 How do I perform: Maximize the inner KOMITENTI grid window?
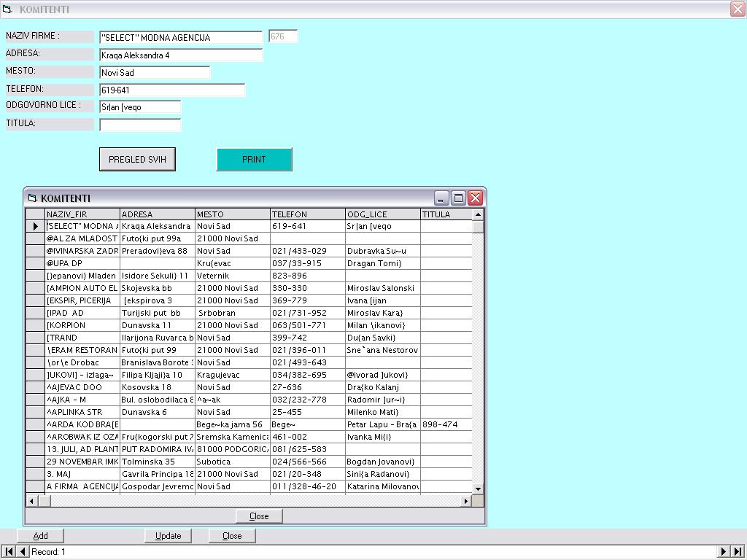tap(458, 198)
